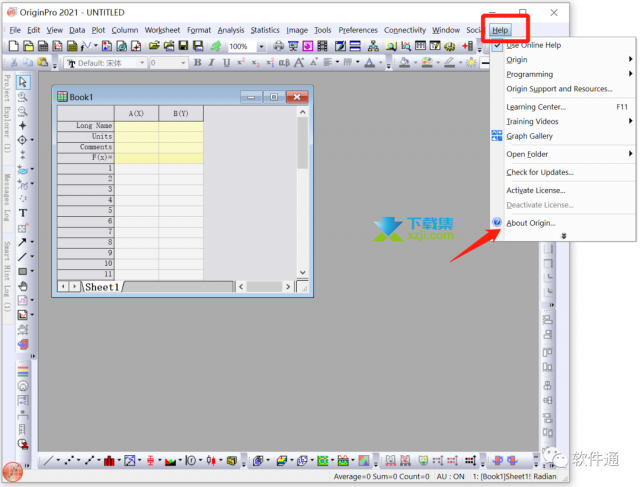Toggle Greek alpha-beta text formatting
The width and height of the screenshot is (640, 487).
[284, 62]
